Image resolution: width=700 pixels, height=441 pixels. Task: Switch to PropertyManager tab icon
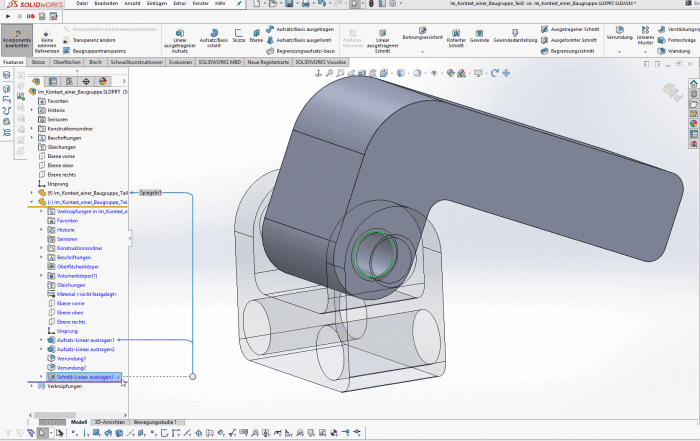(x=53, y=81)
